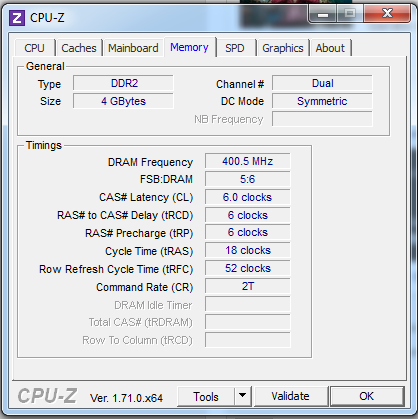Click the empty NB Frequency field
Image resolution: width=418 pixels, height=419 pixels.
point(322,119)
